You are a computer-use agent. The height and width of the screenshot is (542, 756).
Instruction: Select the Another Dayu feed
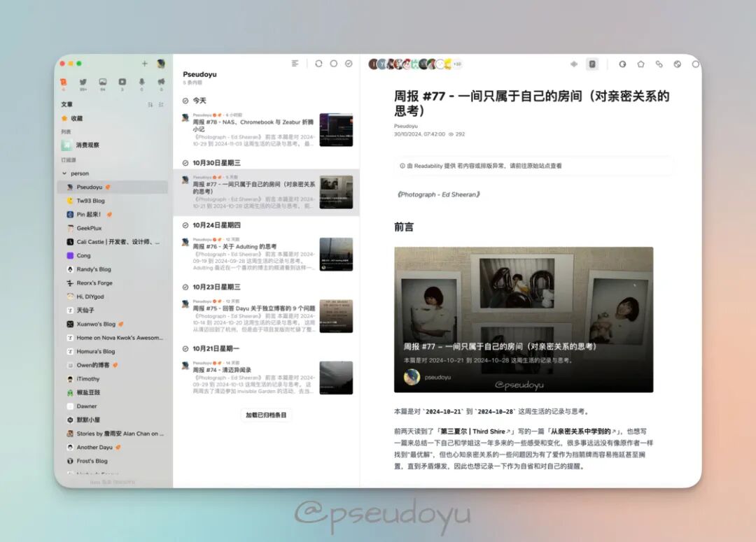click(113, 448)
